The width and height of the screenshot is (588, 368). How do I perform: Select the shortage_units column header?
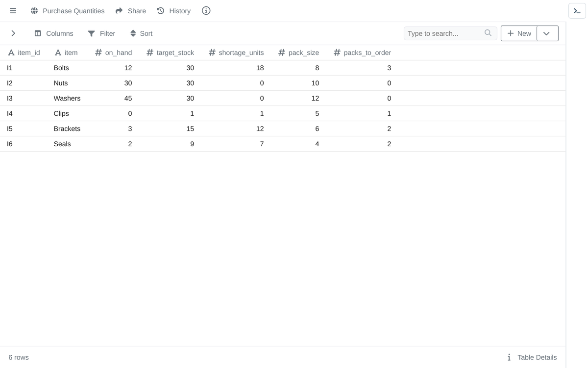236,53
